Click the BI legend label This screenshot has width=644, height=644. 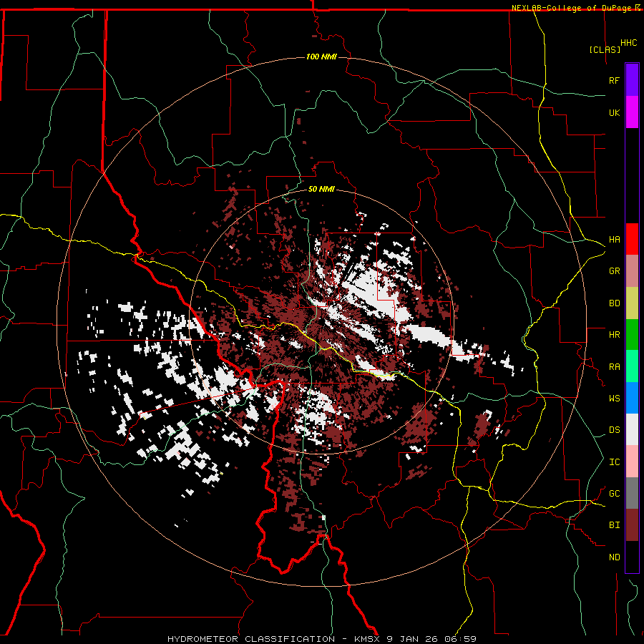[x=614, y=525]
